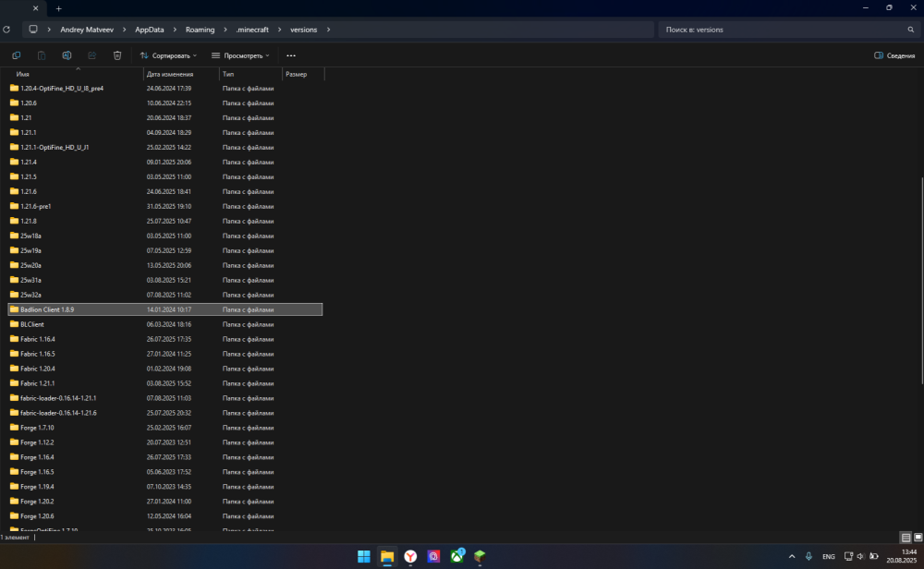Open clock and date in taskbar
The height and width of the screenshot is (569, 924).
coord(902,556)
